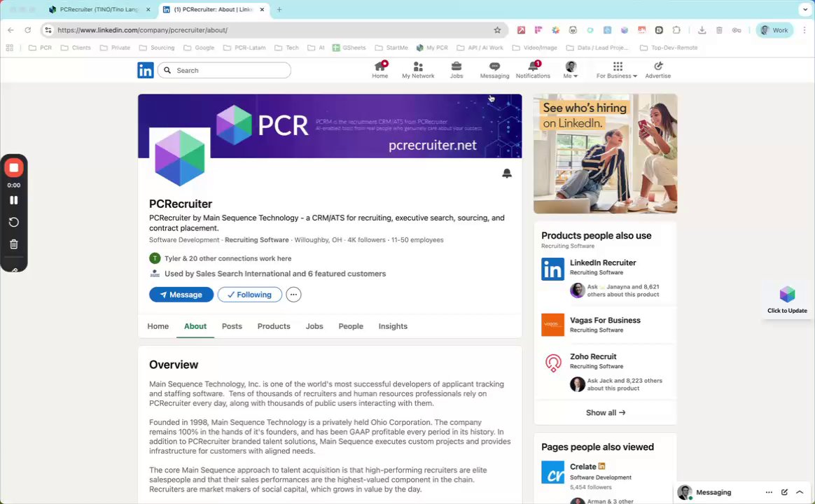Open My PCR bookmark

click(x=432, y=48)
